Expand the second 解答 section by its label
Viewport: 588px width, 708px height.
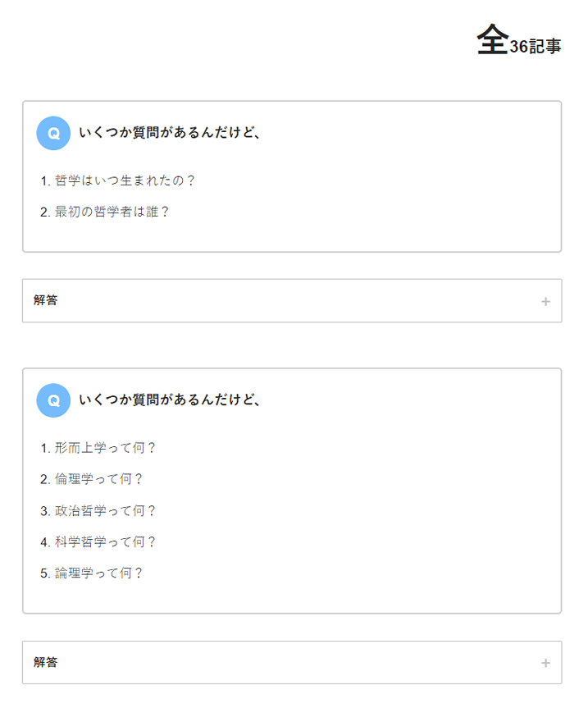coord(46,662)
